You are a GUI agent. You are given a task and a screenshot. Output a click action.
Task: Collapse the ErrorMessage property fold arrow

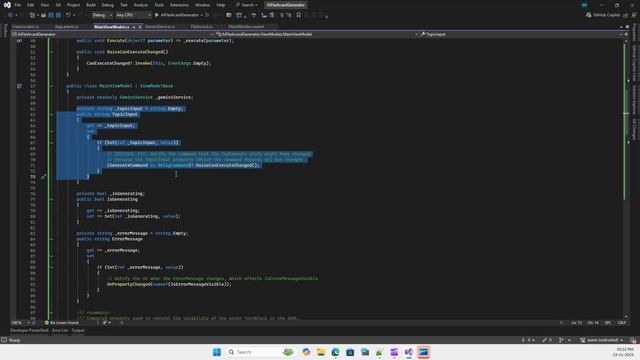coord(51,239)
